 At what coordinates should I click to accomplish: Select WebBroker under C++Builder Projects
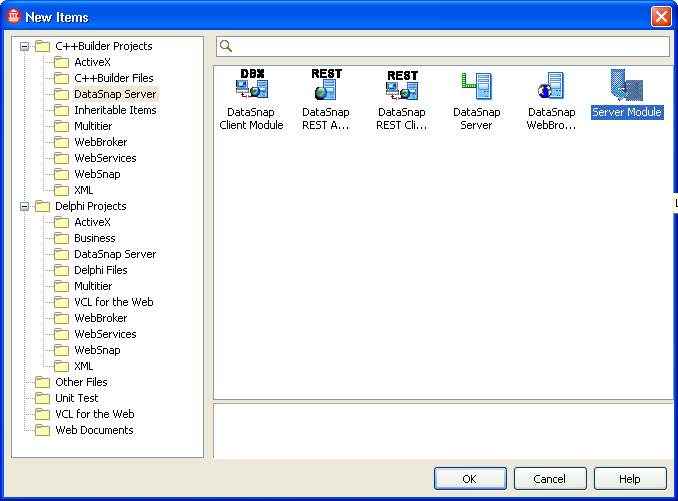[101, 142]
